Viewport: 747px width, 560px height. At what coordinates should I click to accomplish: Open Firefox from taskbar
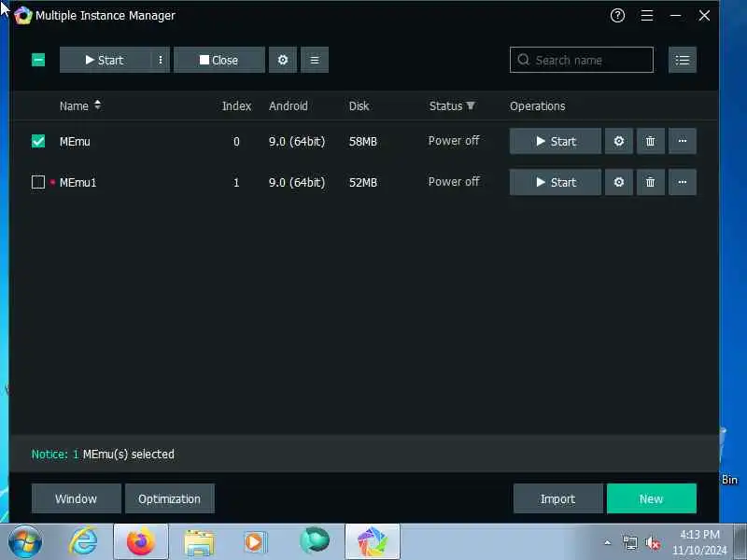141,542
